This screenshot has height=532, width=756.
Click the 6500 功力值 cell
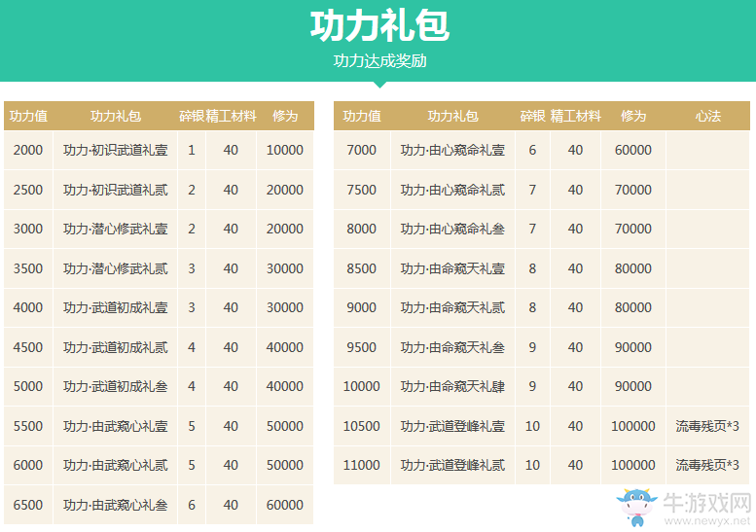tap(28, 505)
